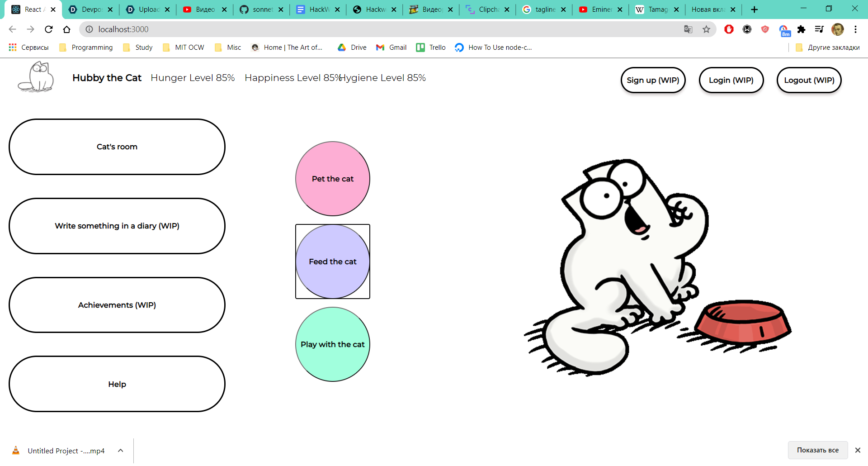Click the Hunger Level 85% text
This screenshot has width=868, height=466.
[193, 78]
